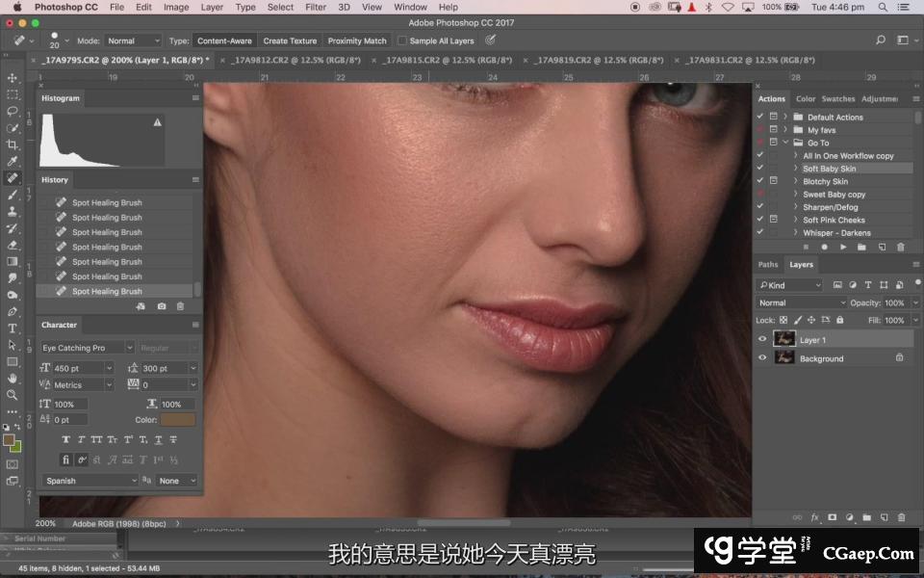Play the selected action

tap(843, 248)
